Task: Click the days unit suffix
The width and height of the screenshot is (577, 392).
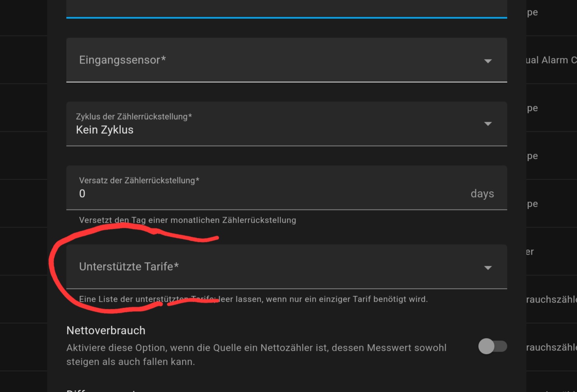Action: click(x=482, y=194)
